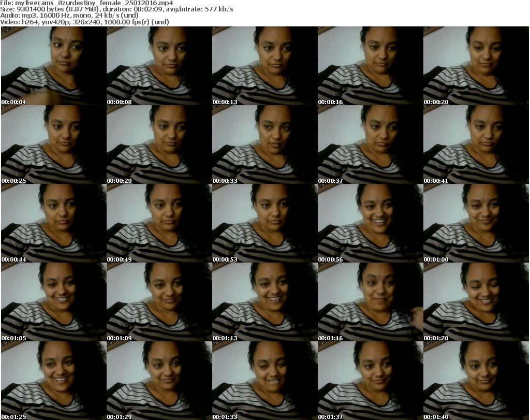Click the frame marked 00:01:25

tap(54, 381)
